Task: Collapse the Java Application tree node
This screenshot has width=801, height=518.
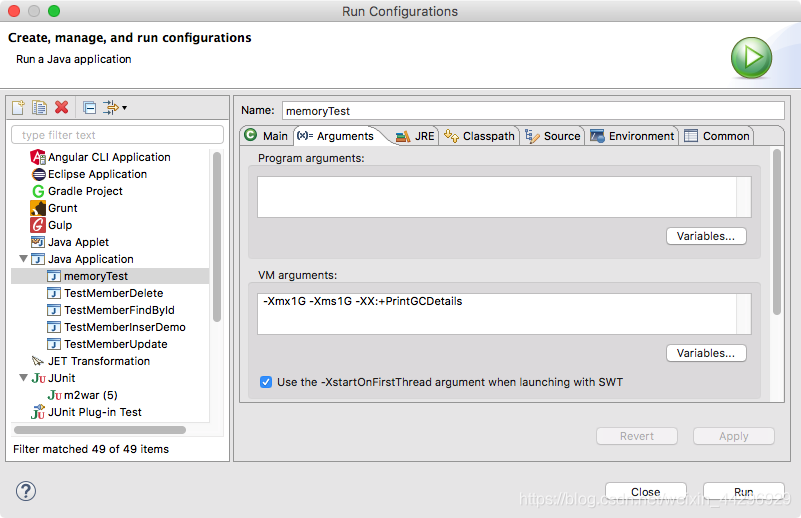Action: click(x=23, y=259)
